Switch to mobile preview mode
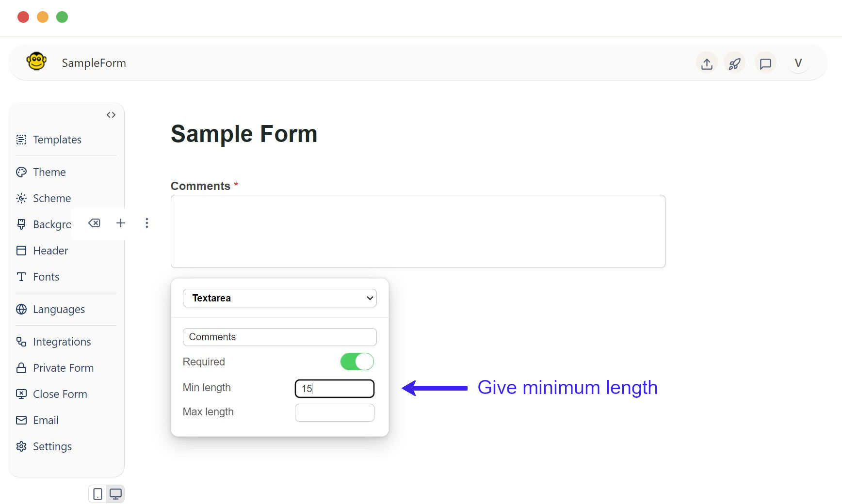 (97, 493)
